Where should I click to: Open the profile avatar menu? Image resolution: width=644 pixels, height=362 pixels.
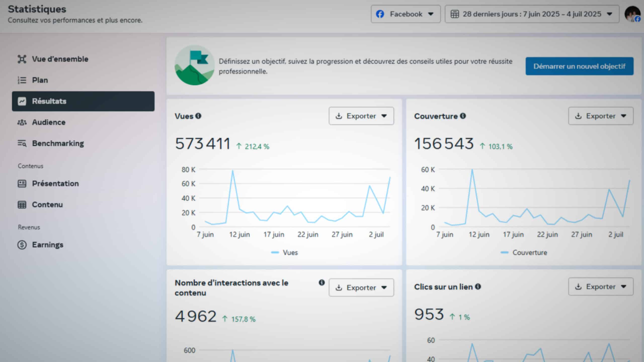coord(632,14)
